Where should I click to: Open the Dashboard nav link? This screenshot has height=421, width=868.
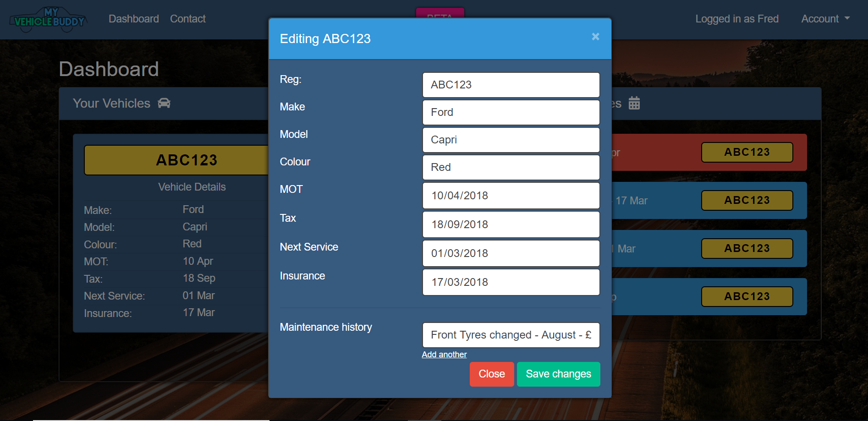pyautogui.click(x=134, y=19)
